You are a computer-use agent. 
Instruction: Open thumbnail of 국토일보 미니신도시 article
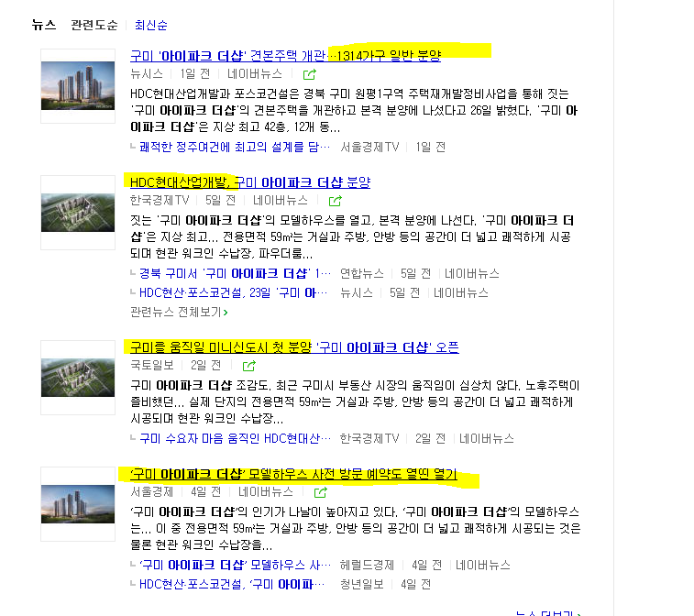[78, 378]
